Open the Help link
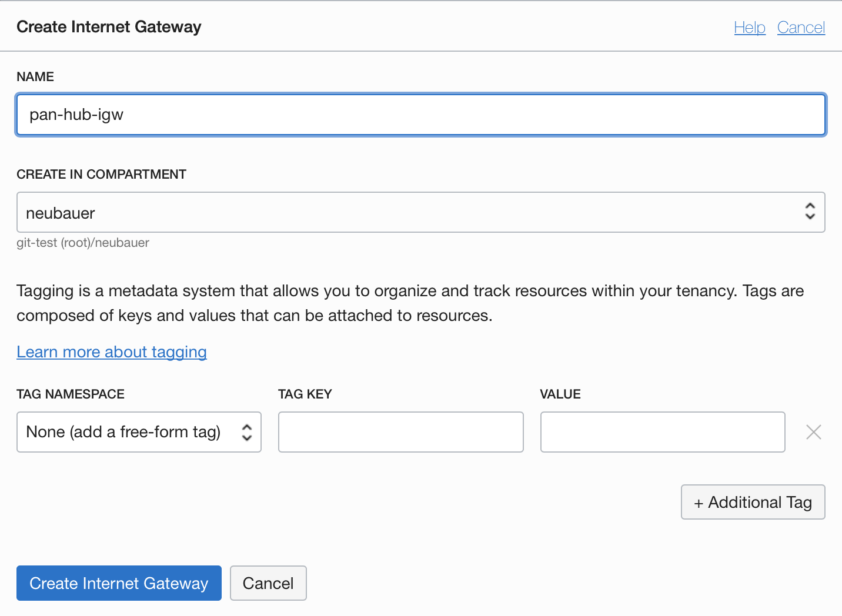Viewport: 842px width, 616px height. (x=750, y=28)
